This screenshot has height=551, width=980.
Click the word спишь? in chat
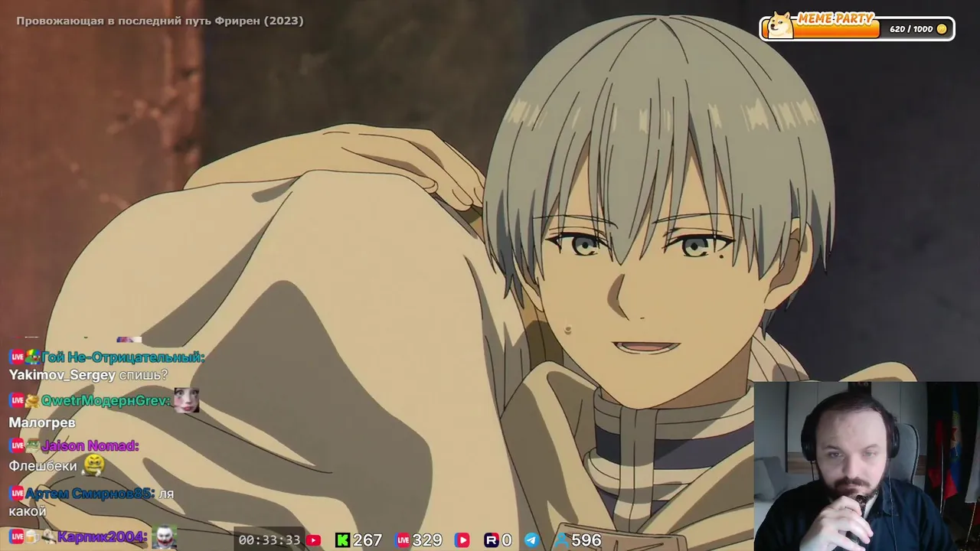[x=143, y=375]
